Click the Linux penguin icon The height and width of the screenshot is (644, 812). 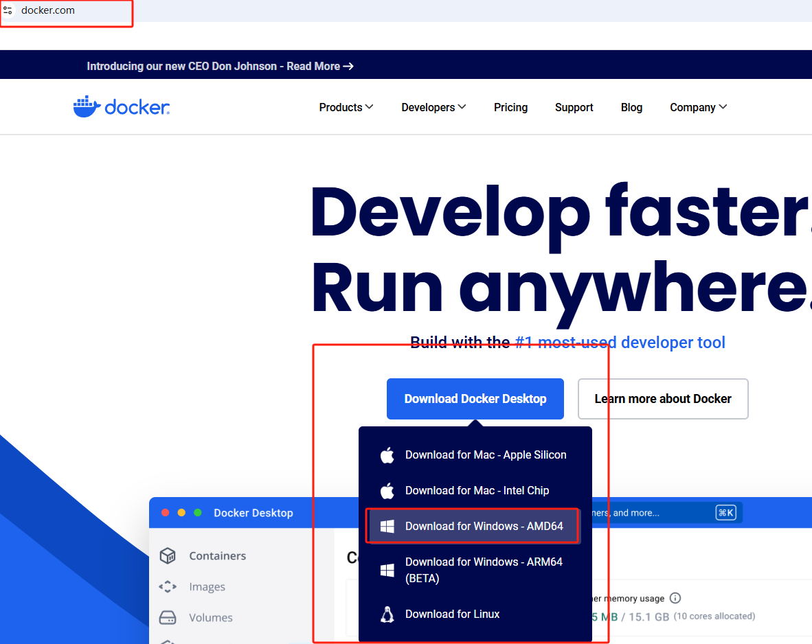(x=387, y=614)
